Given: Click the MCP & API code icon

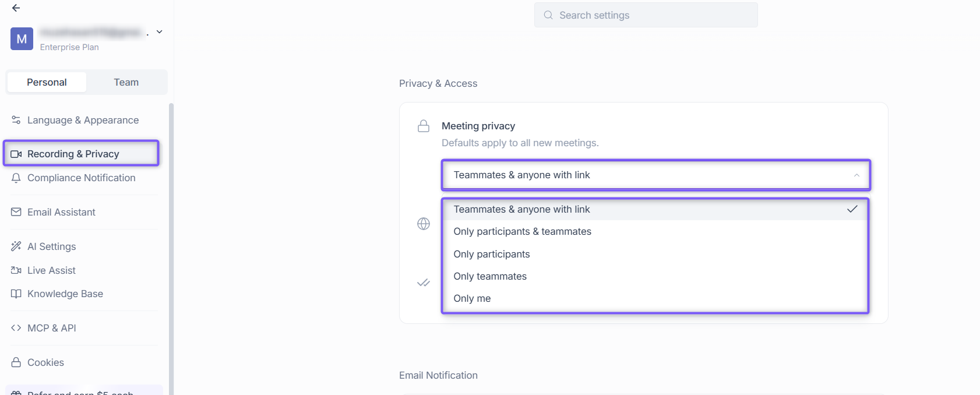Looking at the screenshot, I should click(x=16, y=328).
